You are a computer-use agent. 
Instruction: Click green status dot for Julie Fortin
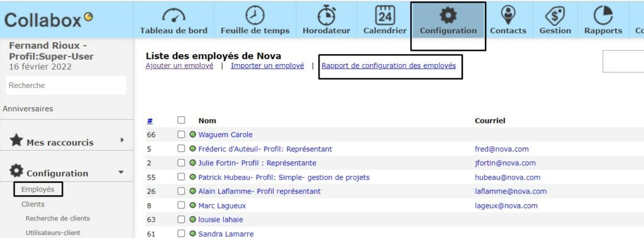tap(192, 163)
